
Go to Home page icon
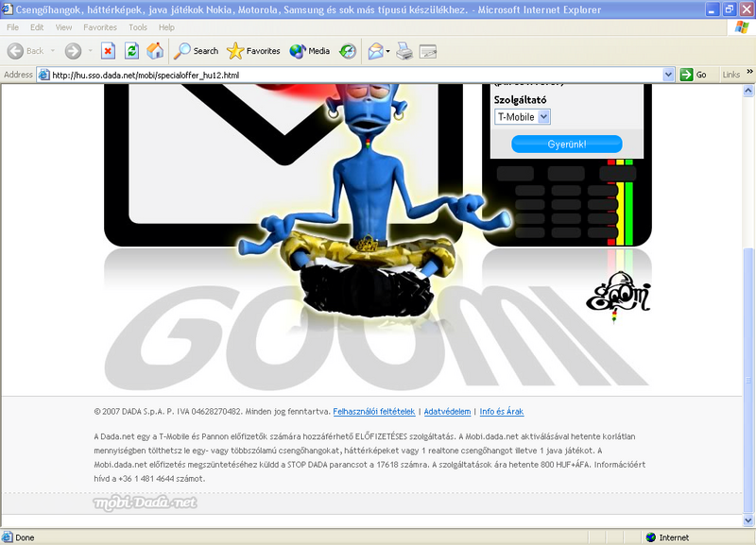tap(155, 51)
